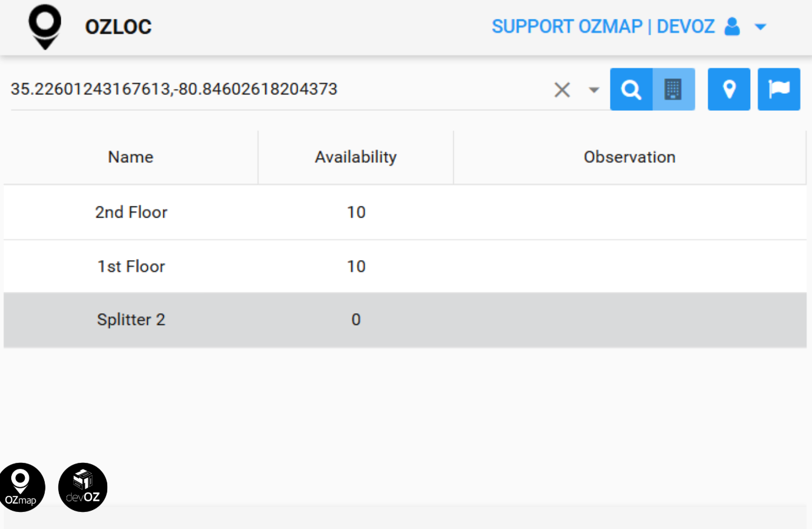This screenshot has height=529, width=812.
Task: Select the 2nd Floor row name
Action: (x=131, y=212)
